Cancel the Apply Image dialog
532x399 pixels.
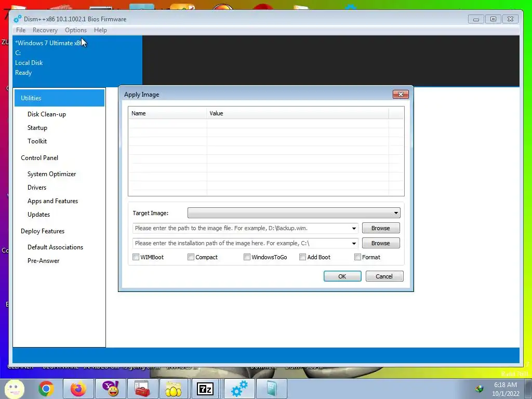pos(384,276)
